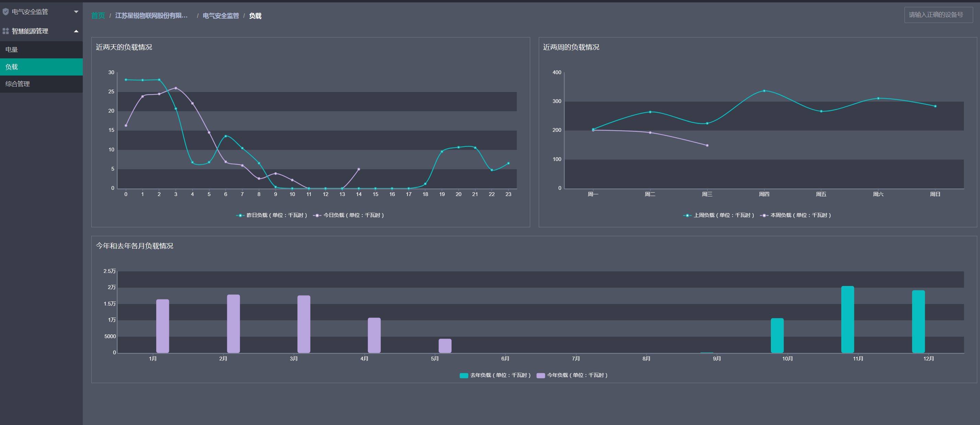Select the 负载 submenu item
980x425 pixels.
point(41,67)
